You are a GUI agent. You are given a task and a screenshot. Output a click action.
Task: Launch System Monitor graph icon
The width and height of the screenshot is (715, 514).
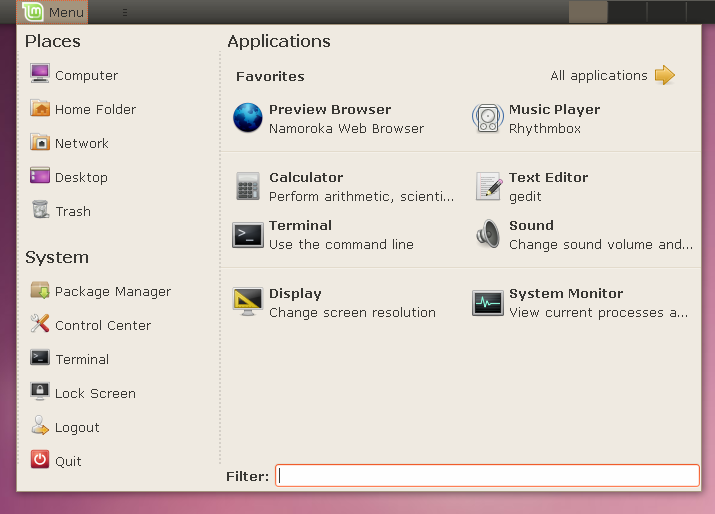(x=488, y=303)
